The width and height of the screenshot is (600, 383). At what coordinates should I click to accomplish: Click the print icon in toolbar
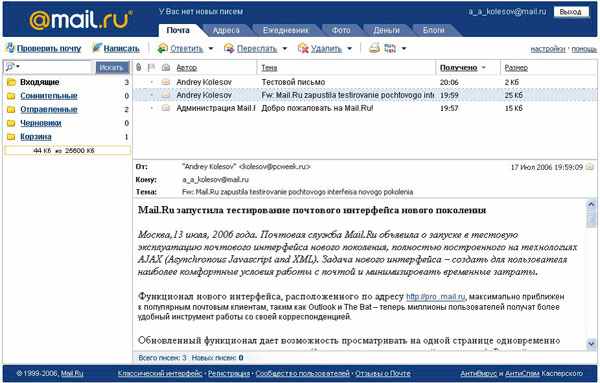[374, 48]
